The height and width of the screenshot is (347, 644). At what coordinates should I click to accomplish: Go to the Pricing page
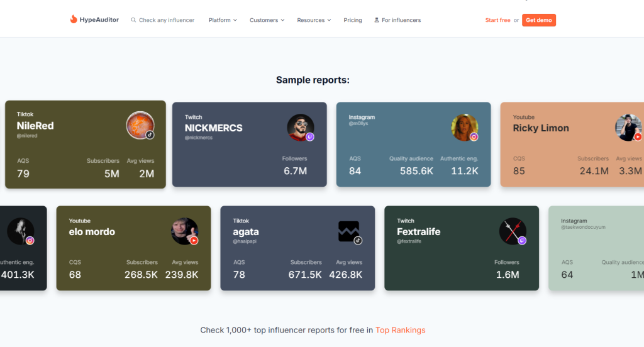[353, 20]
